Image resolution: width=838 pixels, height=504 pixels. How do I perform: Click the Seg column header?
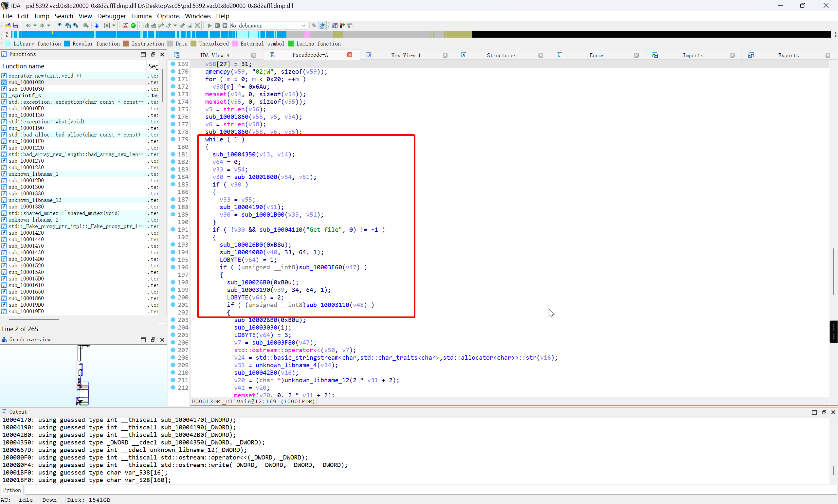point(153,66)
